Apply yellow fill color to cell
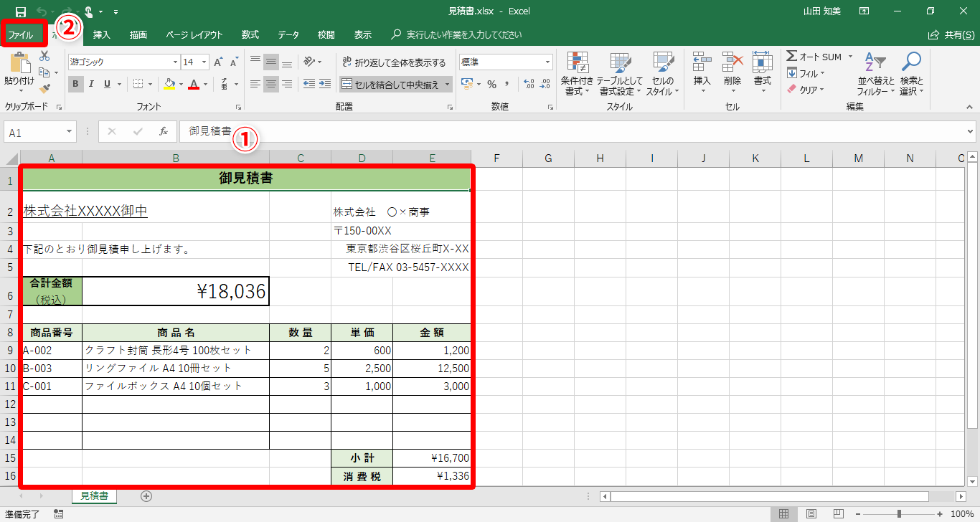The height and width of the screenshot is (522, 980). click(169, 84)
